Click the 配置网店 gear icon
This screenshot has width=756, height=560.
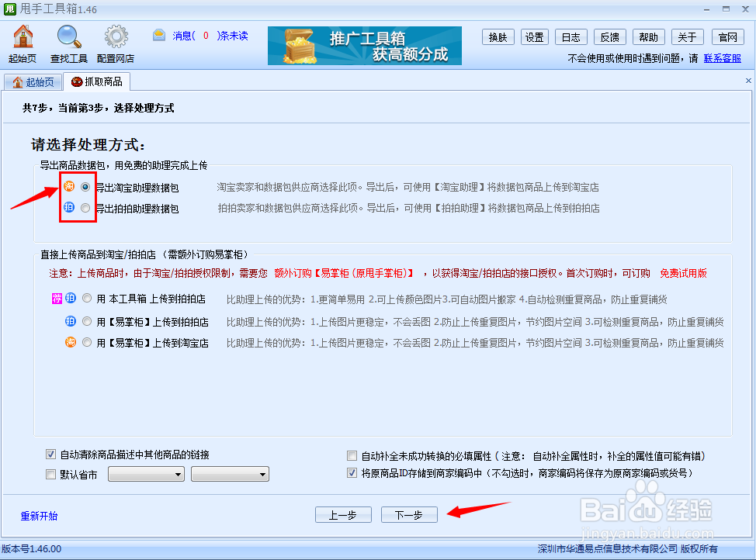coord(116,37)
